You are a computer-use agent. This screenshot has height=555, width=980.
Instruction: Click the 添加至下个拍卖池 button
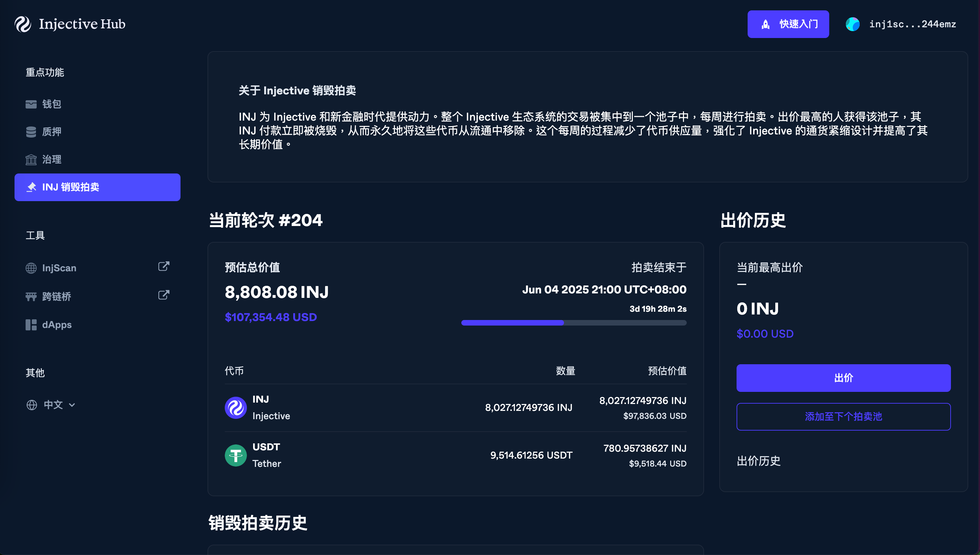pos(843,417)
